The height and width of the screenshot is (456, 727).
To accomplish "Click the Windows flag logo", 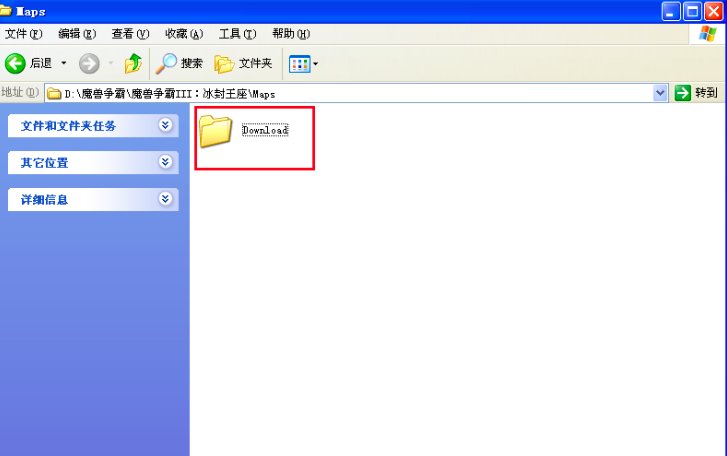I will tap(708, 34).
